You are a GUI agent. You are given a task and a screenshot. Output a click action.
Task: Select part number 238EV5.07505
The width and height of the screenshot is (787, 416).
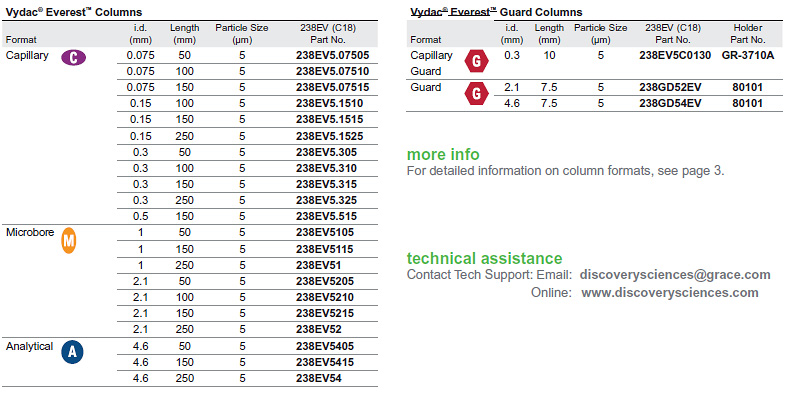[332, 55]
